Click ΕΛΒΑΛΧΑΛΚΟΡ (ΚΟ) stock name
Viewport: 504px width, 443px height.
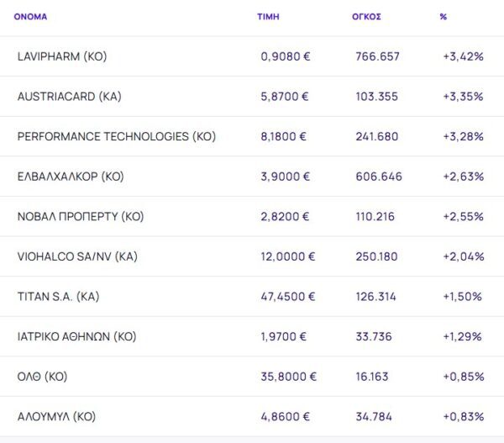(x=71, y=177)
